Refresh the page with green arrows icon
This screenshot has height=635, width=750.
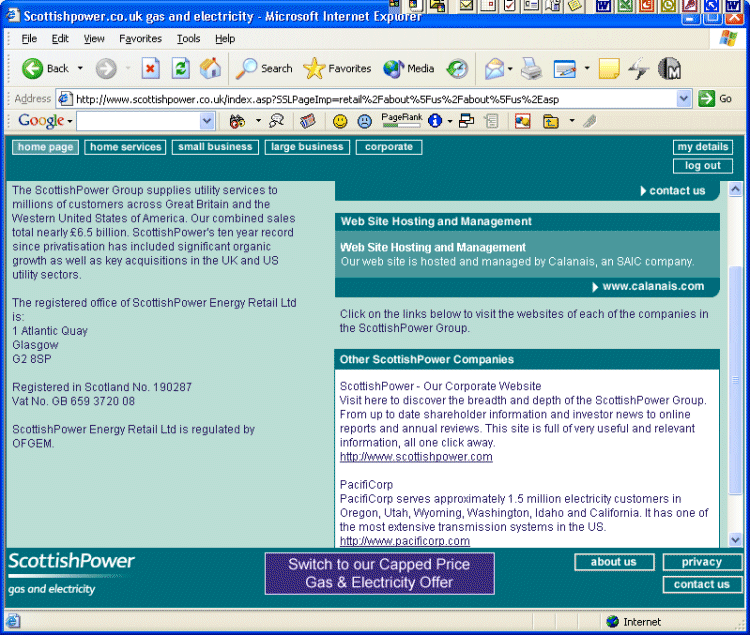tap(181, 69)
